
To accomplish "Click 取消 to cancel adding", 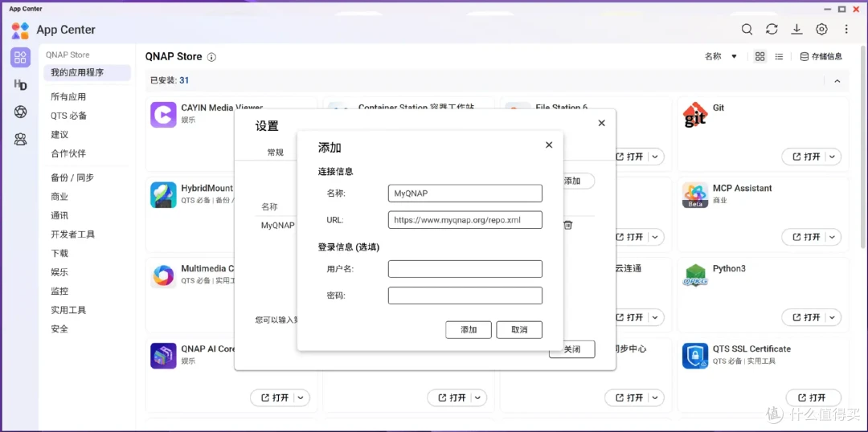I will [519, 330].
